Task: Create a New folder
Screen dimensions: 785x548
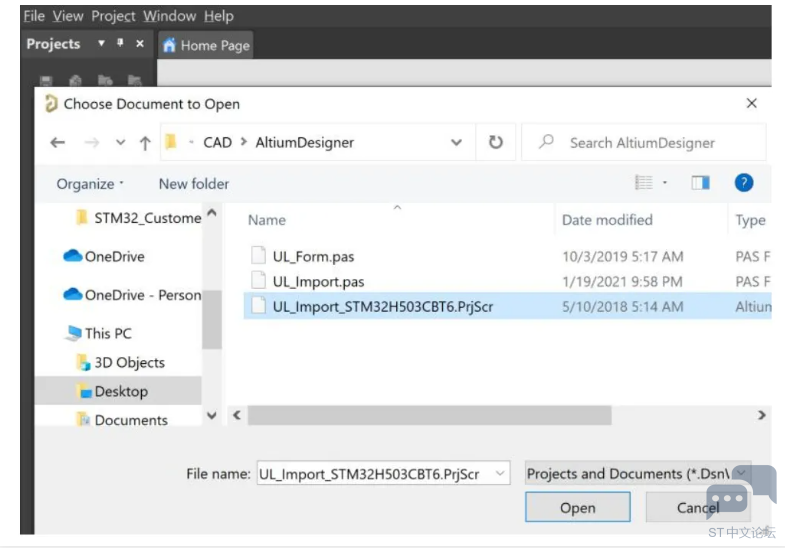Action: tap(194, 184)
